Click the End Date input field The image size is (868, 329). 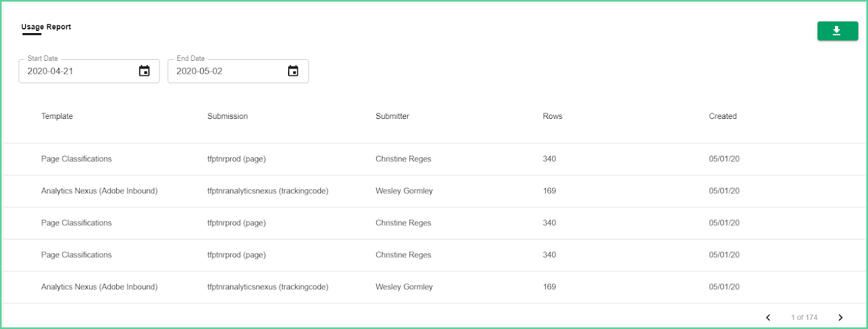pos(238,71)
